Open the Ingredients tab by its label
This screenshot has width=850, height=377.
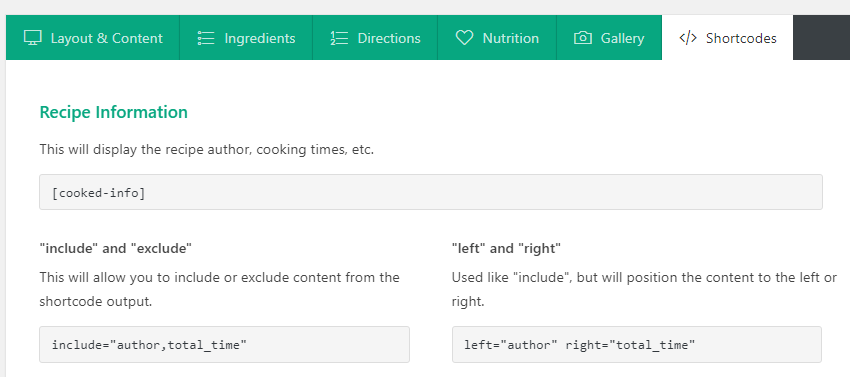[x=260, y=39]
